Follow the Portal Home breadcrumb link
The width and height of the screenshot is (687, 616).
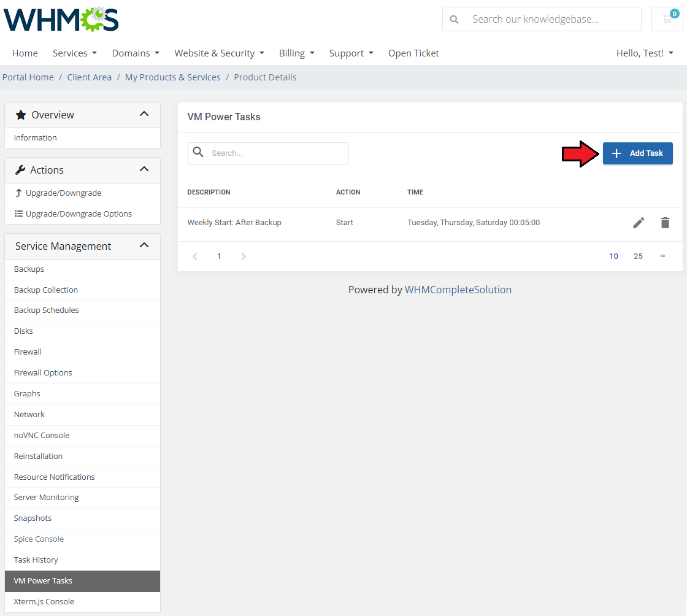[x=28, y=77]
